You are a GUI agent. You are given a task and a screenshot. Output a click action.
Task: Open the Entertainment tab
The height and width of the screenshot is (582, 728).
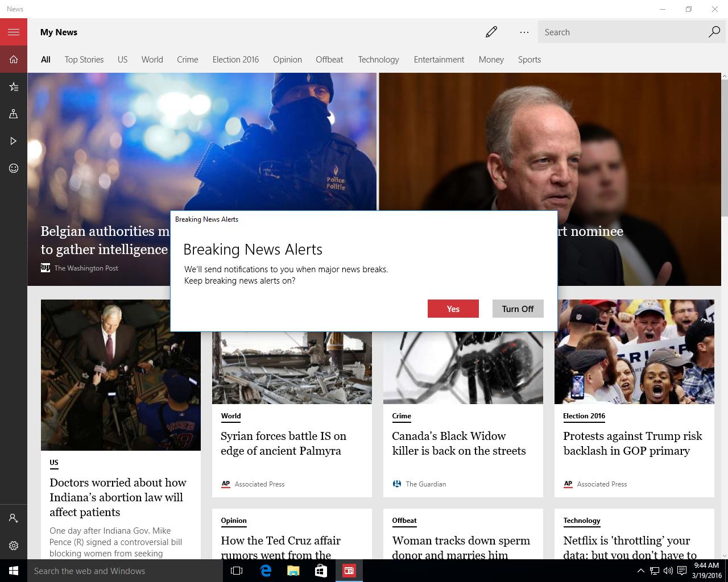point(439,59)
